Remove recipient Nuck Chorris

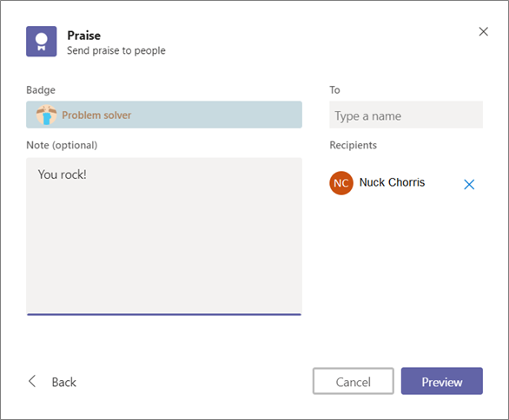[469, 184]
